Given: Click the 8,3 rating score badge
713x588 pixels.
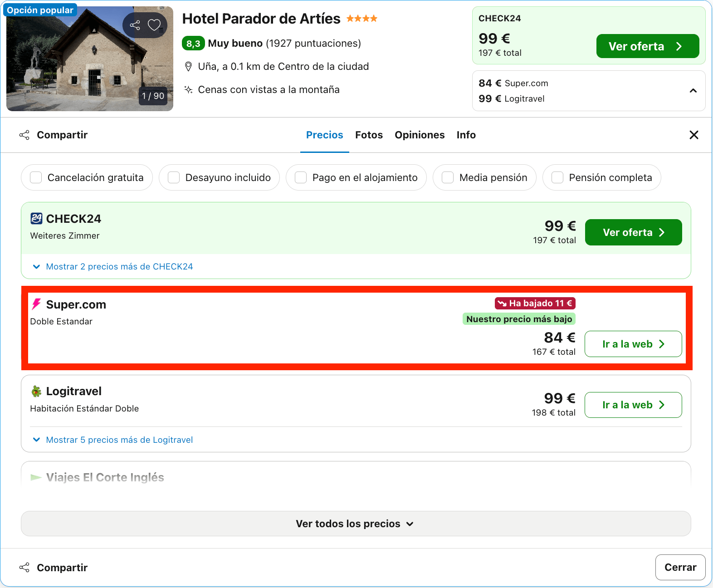Looking at the screenshot, I should (x=193, y=44).
